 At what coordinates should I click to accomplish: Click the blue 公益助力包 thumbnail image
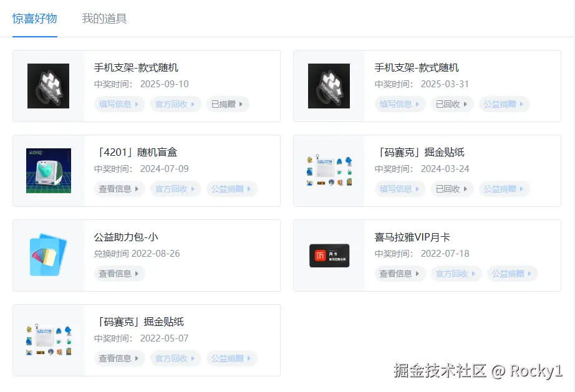[x=48, y=255]
